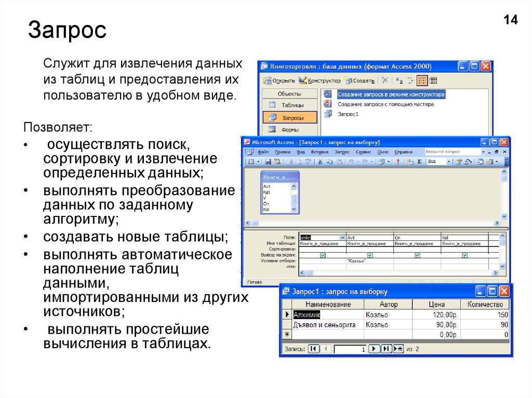Click the Sum (Σ) totals icon
Viewport: 532px width, 398px height.
[419, 161]
